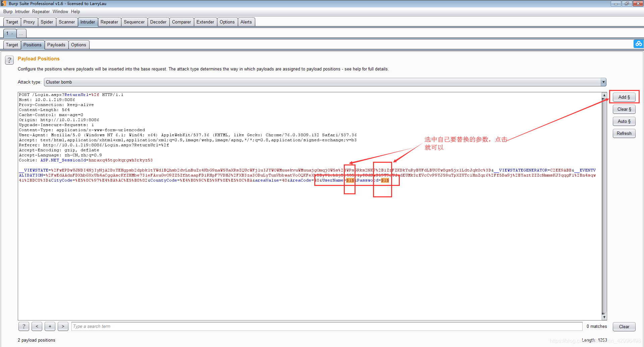This screenshot has width=644, height=347.
Task: Click the UserName payload marker §1§
Action: click(x=350, y=180)
